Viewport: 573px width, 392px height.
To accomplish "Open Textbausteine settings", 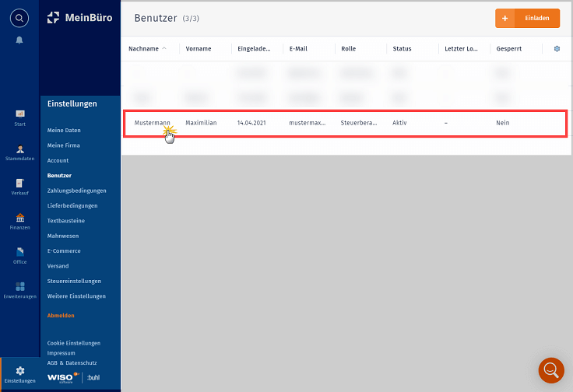I will click(65, 221).
